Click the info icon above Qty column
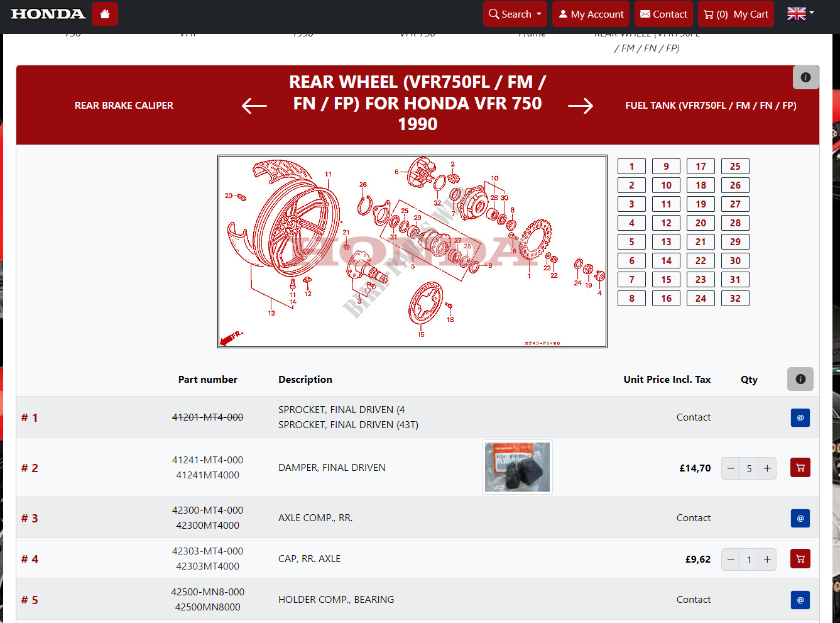 800,379
